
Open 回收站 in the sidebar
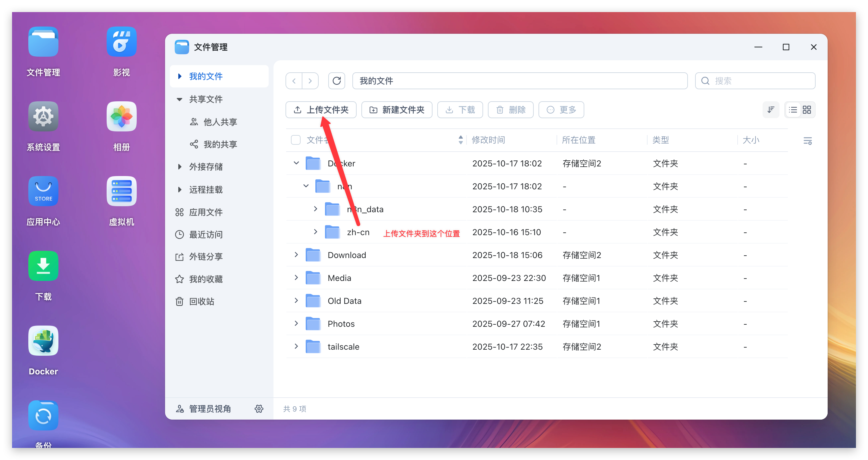201,301
